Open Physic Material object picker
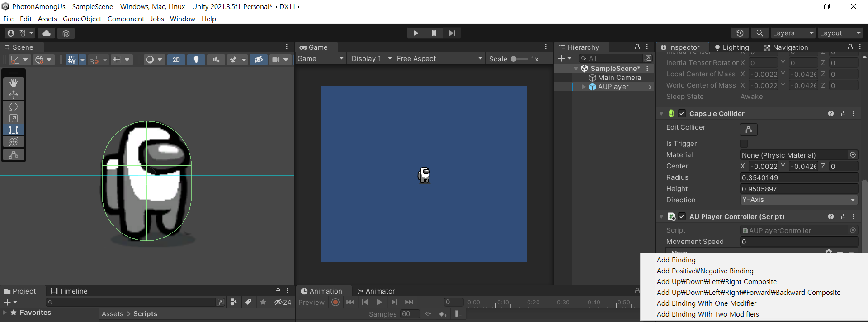This screenshot has width=868, height=322. click(853, 155)
